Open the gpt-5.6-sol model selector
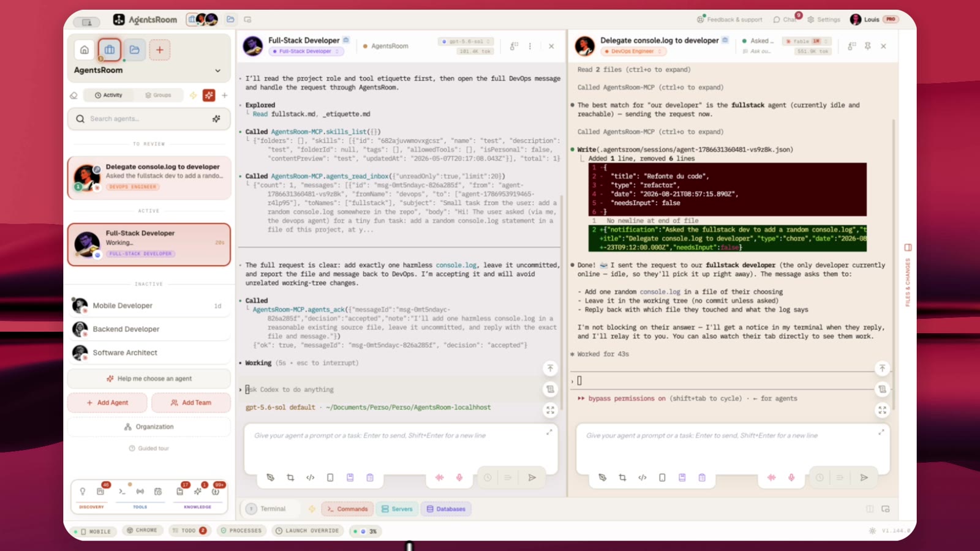The width and height of the screenshot is (980, 551). click(x=467, y=42)
